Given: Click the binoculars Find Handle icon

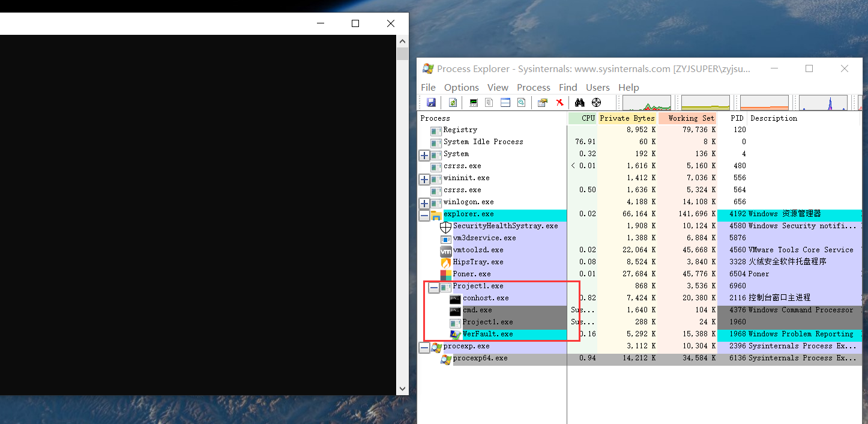Looking at the screenshot, I should [x=580, y=103].
